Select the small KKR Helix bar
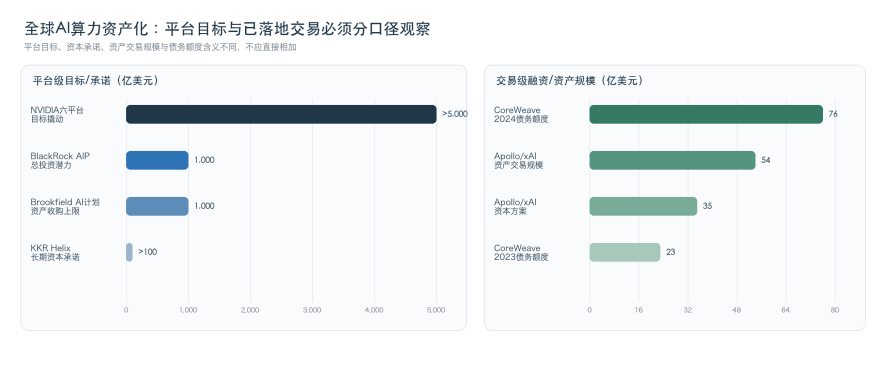 [129, 252]
